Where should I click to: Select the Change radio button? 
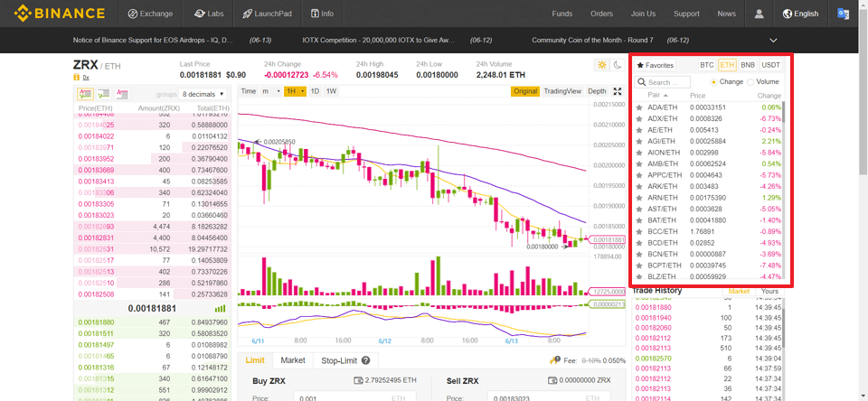tap(713, 82)
